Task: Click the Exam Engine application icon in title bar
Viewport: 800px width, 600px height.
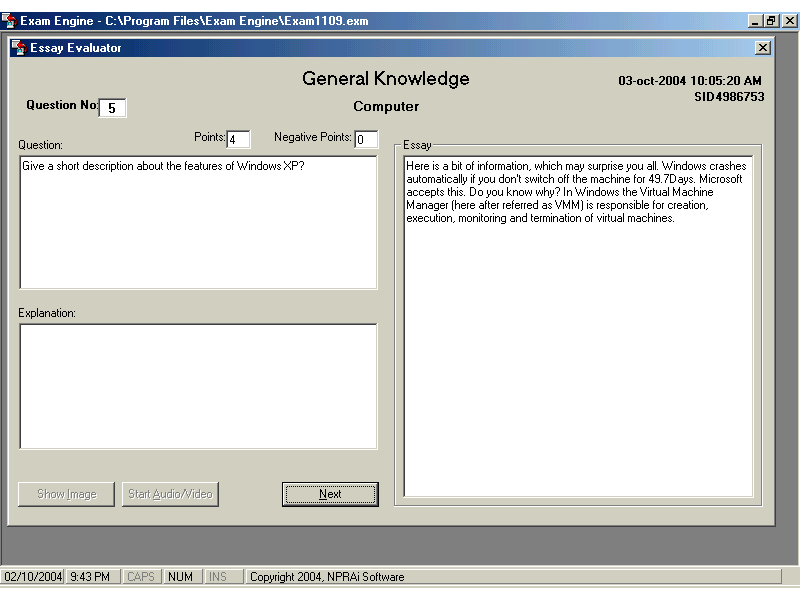Action: 9,20
